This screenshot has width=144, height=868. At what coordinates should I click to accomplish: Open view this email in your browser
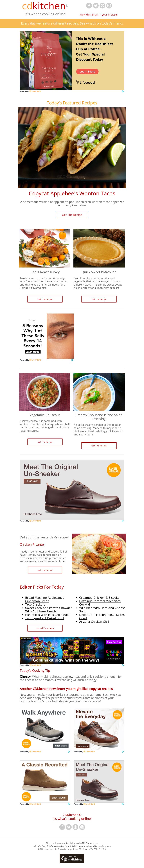pos(99,14)
